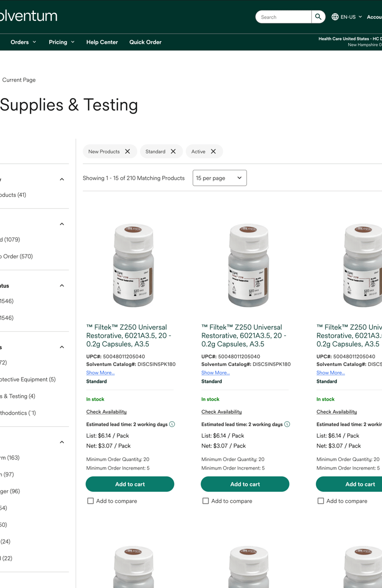382x588 pixels.
Task: Open first product's Filtek Z250 title
Action: (129, 336)
